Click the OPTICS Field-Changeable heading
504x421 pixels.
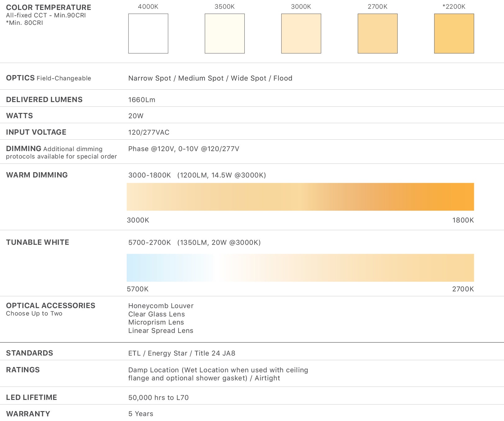[x=48, y=78]
